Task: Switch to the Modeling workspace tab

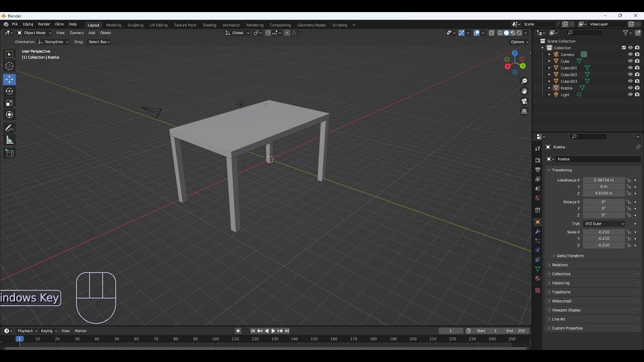Action: click(113, 25)
